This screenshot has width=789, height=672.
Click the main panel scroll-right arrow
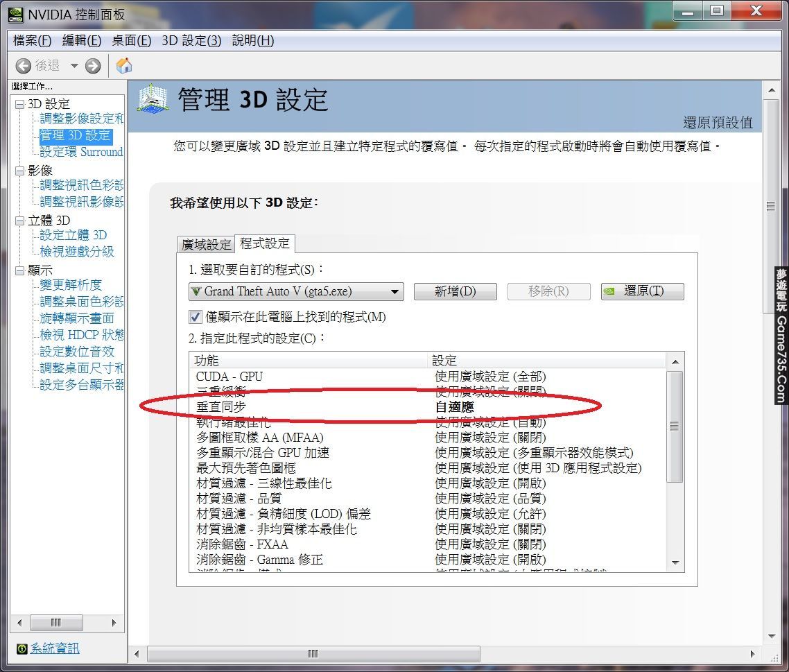(x=753, y=654)
